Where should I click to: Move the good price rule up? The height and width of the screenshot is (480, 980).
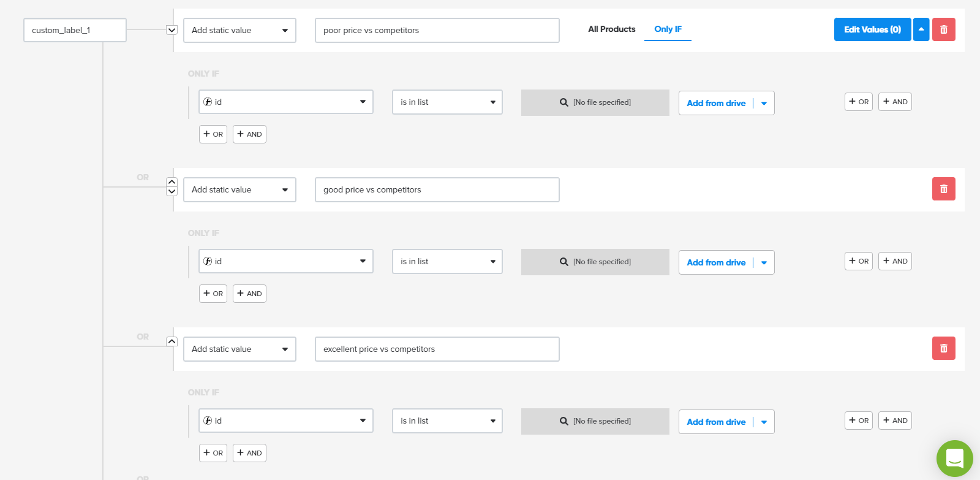(x=172, y=182)
